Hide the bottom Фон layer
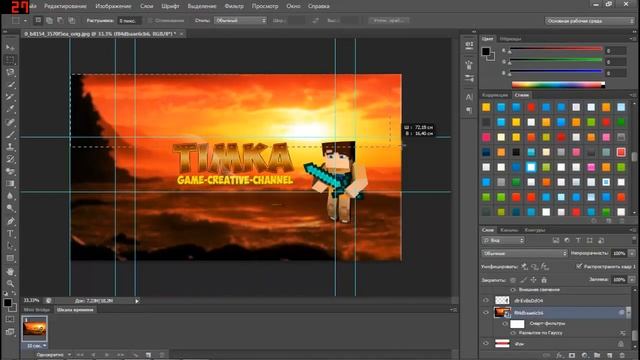The image size is (640, 360). click(486, 344)
